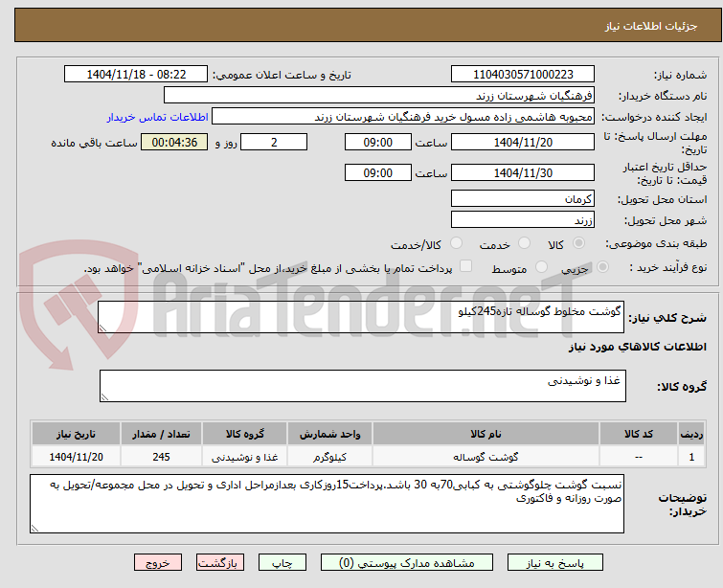The width and height of the screenshot is (723, 588).
Task: Click the ردیف column header
Action: [691, 434]
